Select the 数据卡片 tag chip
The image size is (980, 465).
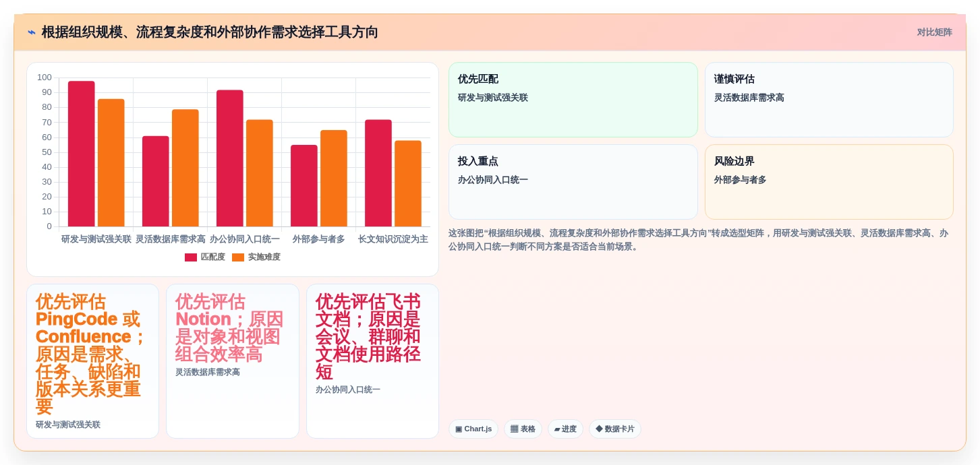click(615, 429)
